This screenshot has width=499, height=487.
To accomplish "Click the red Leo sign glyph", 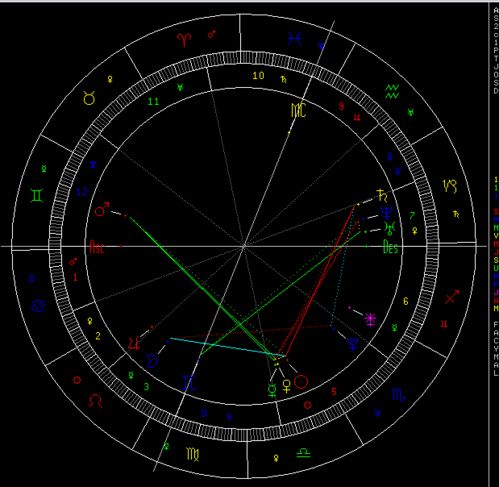I will (95, 400).
